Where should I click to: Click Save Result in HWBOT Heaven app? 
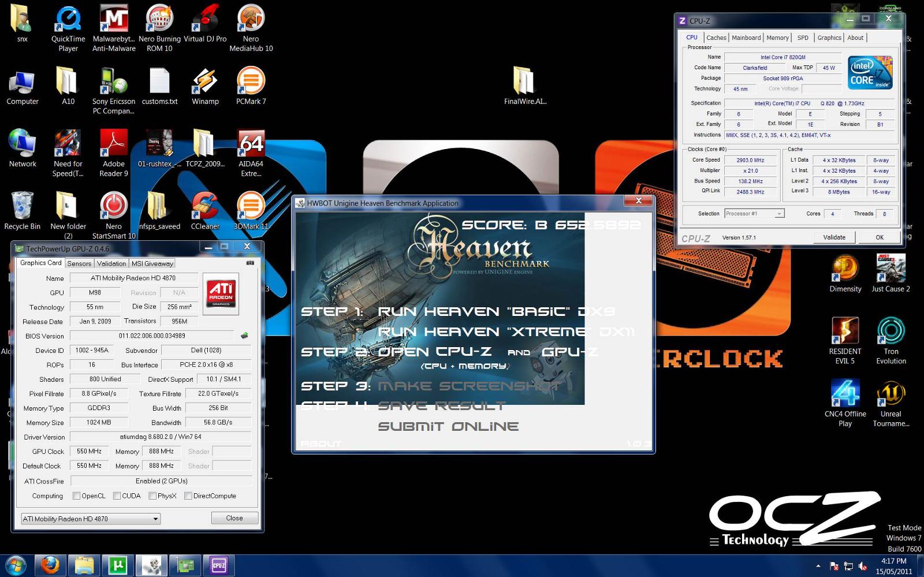(x=441, y=406)
